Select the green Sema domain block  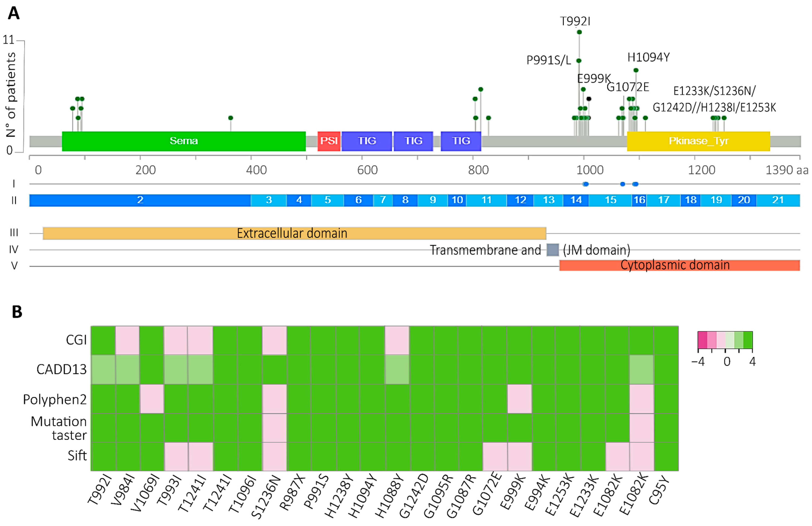pyautogui.click(x=184, y=141)
